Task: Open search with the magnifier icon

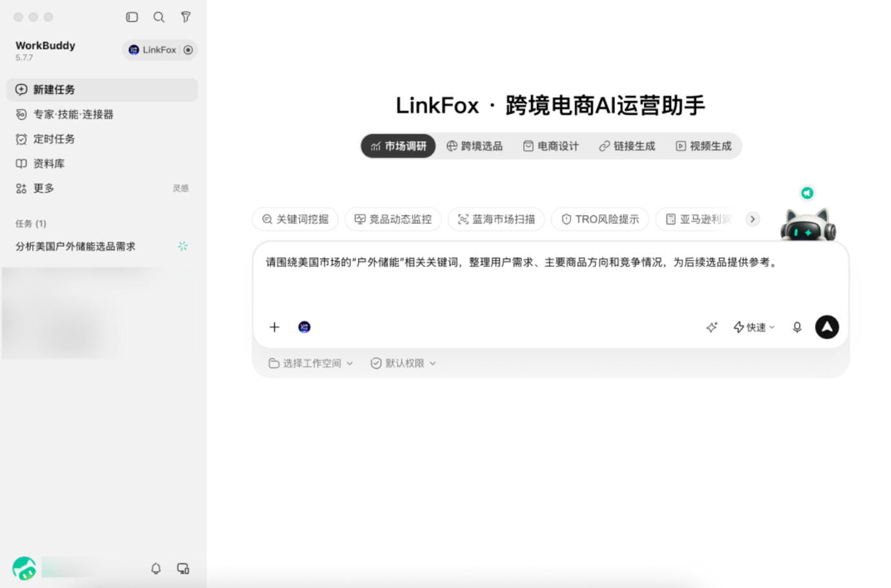Action: (x=159, y=17)
